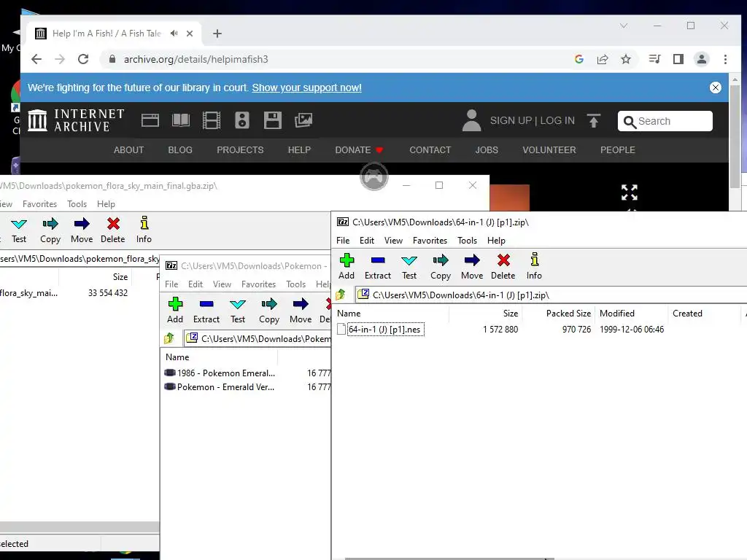This screenshot has width=747, height=560.
Task: Open the Internet Archive web icon
Action: [x=150, y=120]
